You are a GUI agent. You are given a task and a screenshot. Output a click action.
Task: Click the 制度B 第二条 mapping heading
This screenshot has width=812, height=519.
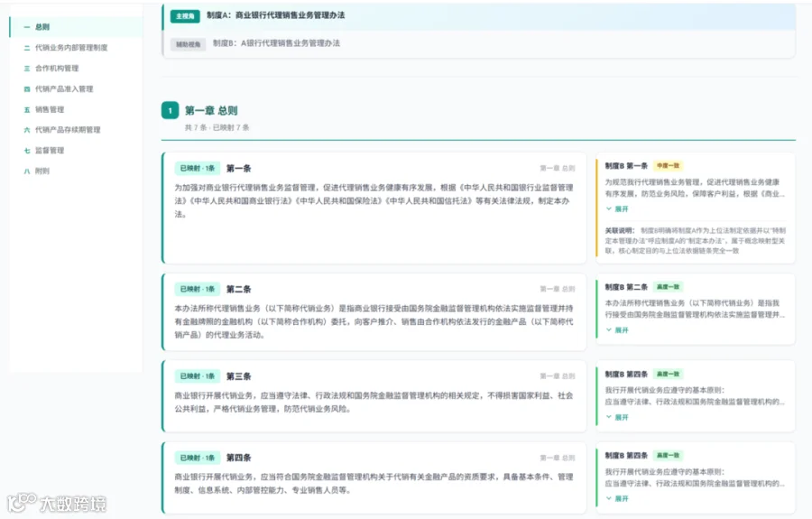[x=626, y=287]
